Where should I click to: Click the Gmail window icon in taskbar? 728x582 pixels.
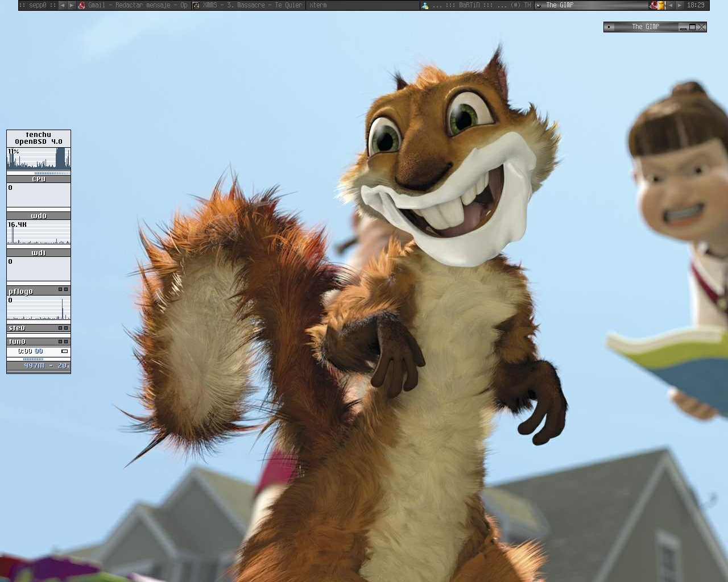click(82, 5)
